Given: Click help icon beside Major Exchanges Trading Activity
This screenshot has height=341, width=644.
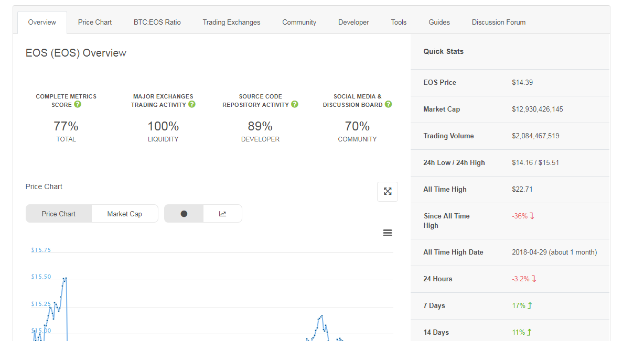Looking at the screenshot, I should [192, 104].
